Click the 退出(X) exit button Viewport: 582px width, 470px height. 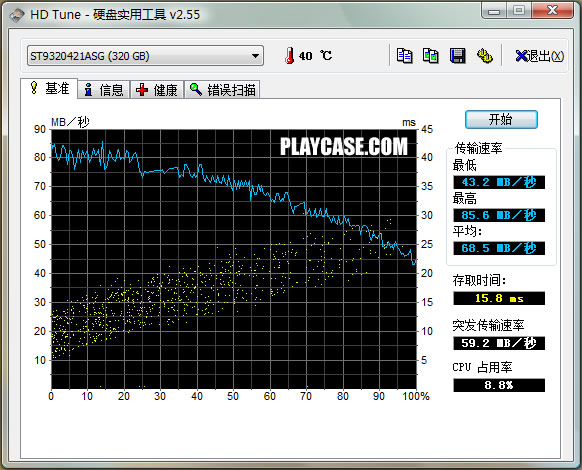[x=540, y=56]
